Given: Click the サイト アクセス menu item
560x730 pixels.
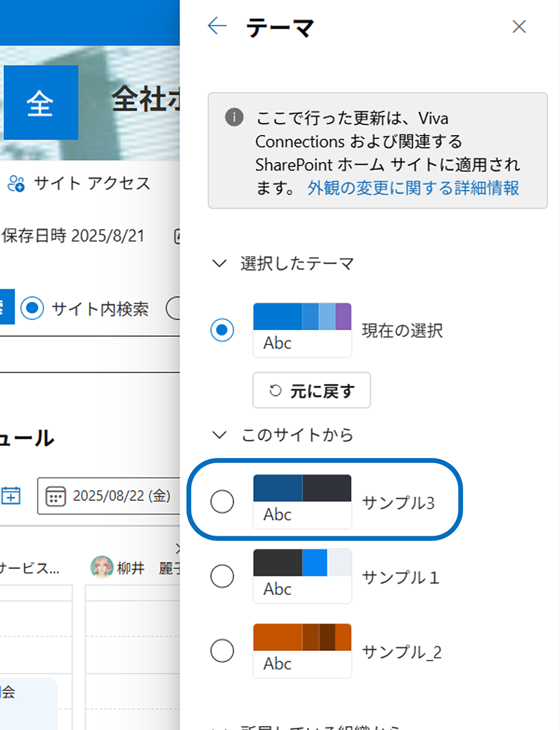Looking at the screenshot, I should pyautogui.click(x=92, y=183).
